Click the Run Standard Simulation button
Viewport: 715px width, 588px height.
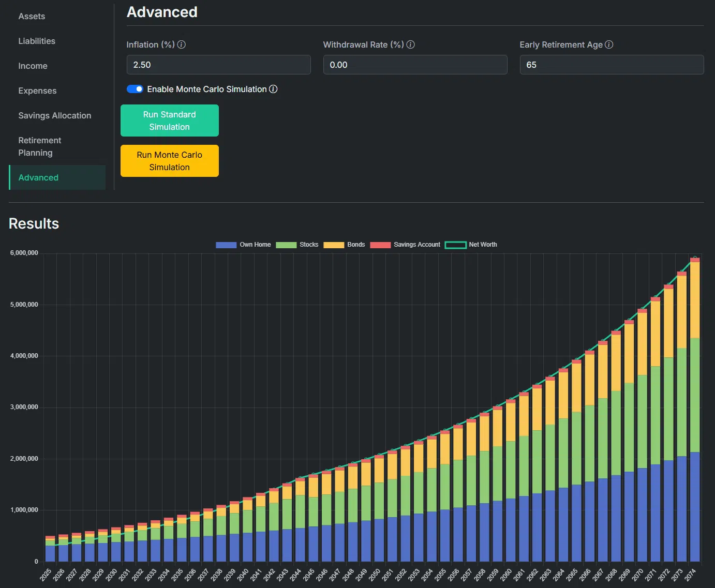click(x=170, y=120)
